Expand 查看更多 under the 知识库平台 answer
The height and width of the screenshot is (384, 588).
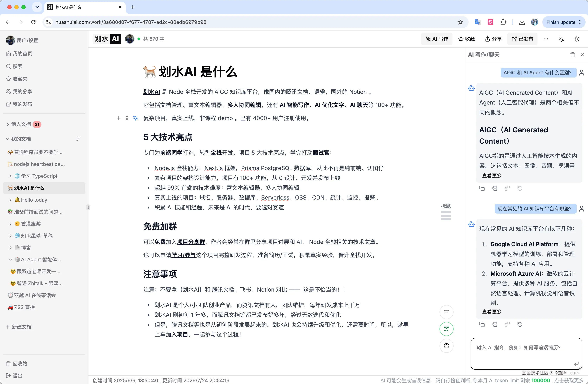[x=492, y=312]
